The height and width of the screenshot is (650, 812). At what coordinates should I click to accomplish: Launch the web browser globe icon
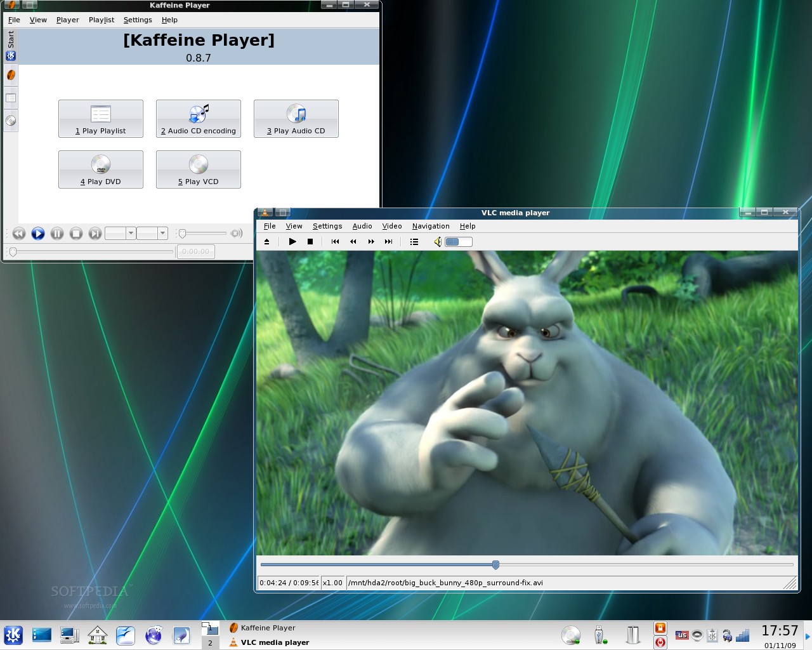[154, 635]
